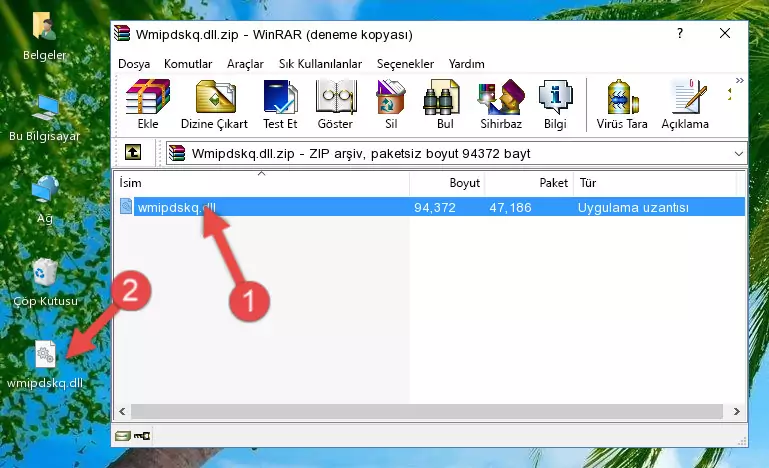This screenshot has width=769, height=468.
Task: Click the WinRAR title bar help button
Action: coord(680,33)
